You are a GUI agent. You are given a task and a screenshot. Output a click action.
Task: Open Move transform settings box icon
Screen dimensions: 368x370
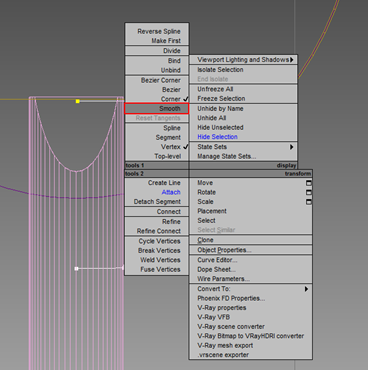(309, 183)
